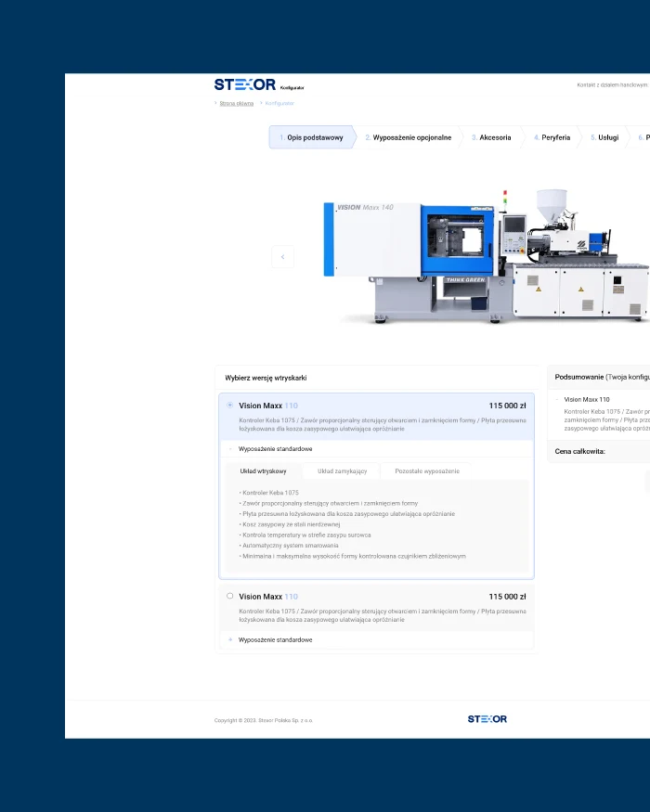Click list item 'Automatyczny system smarowania'
Screen dimensions: 650x812
point(289,546)
